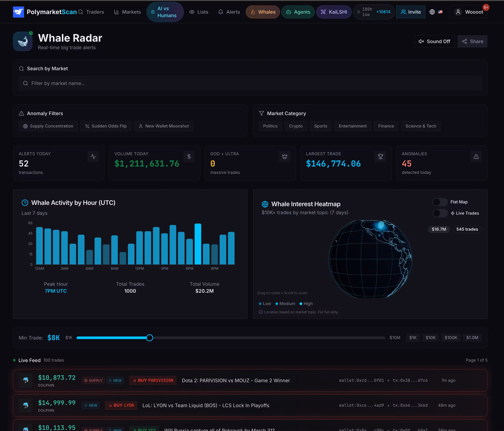The height and width of the screenshot is (431, 504).
Task: Go to the Whales tab
Action: [263, 12]
